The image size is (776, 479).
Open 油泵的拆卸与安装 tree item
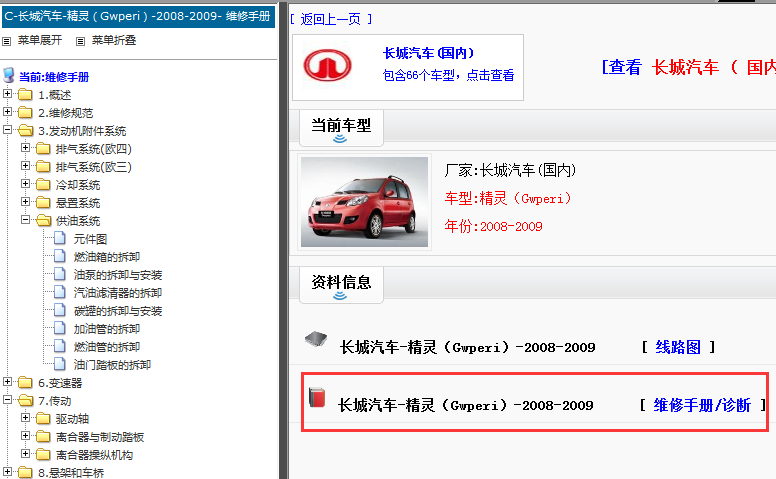pos(118,275)
